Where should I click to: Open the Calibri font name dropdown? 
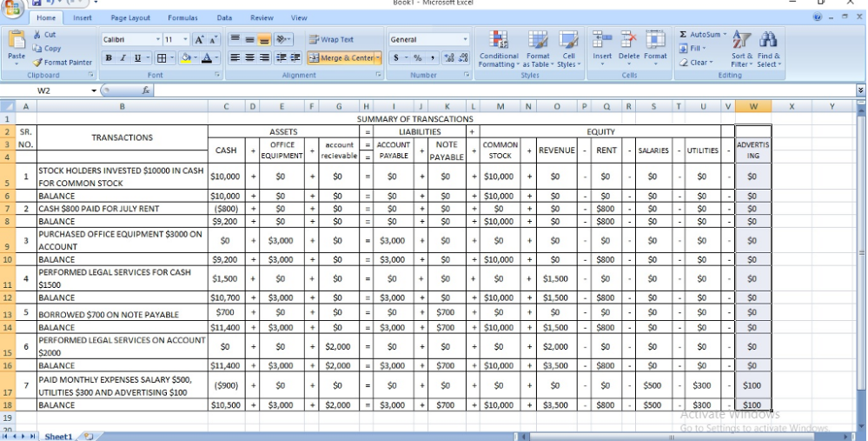click(x=158, y=40)
